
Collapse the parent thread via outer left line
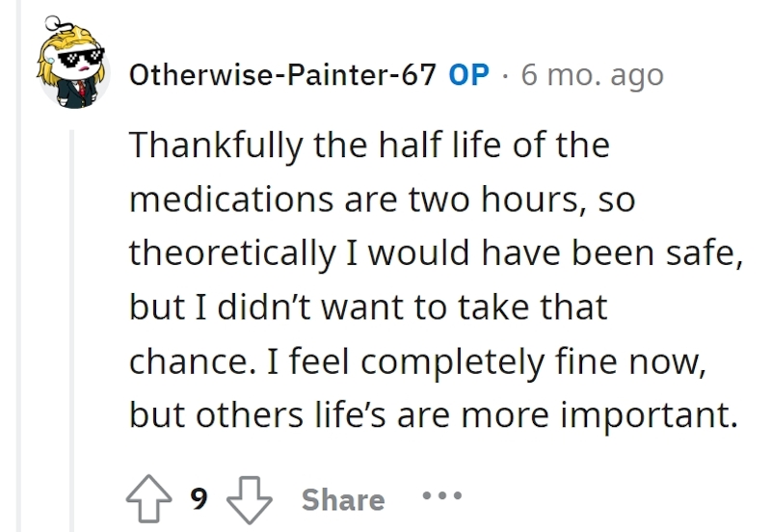tap(18, 266)
